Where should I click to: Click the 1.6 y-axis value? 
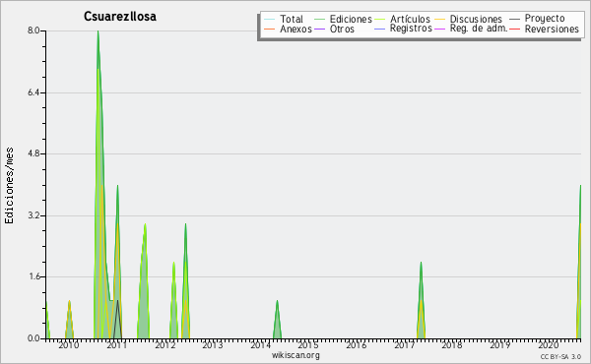[33, 276]
